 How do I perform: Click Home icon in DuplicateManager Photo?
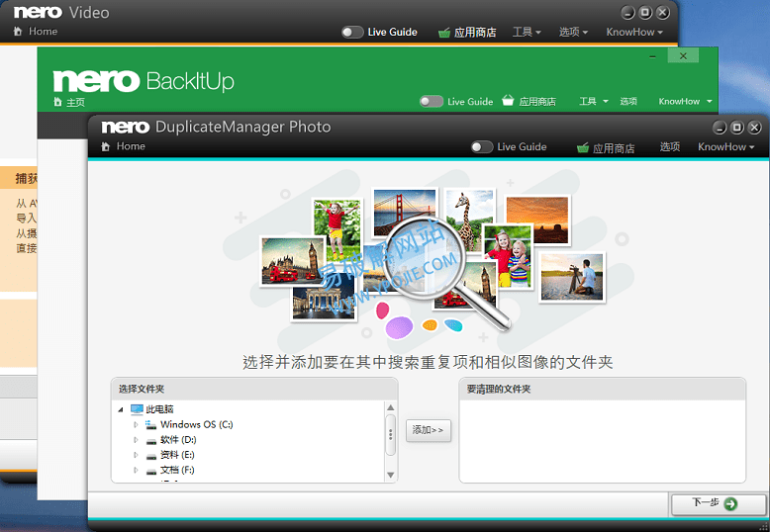pyautogui.click(x=107, y=146)
